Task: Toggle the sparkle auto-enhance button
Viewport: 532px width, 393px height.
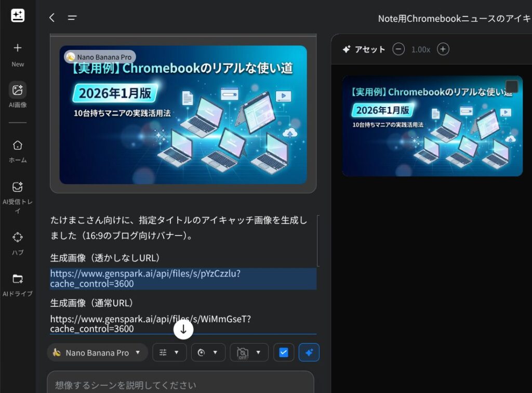Action: click(x=309, y=352)
